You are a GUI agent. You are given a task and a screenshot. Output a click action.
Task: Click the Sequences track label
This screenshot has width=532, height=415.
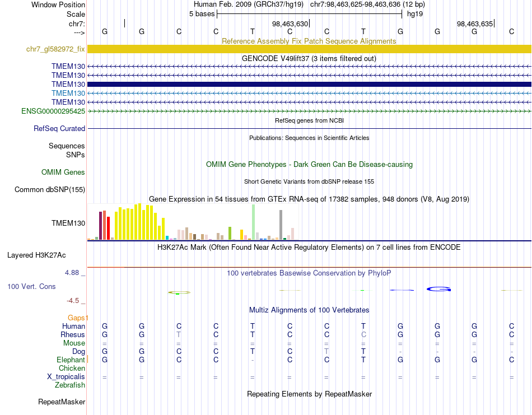67,146
